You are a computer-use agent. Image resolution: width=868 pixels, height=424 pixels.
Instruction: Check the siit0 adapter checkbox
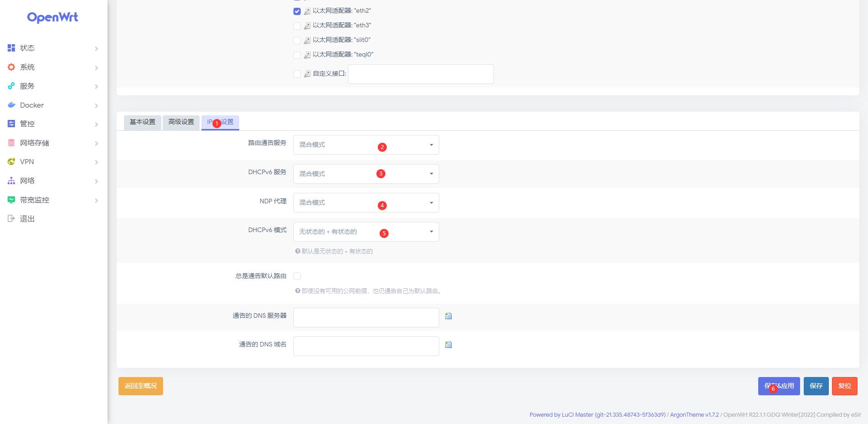click(x=297, y=40)
